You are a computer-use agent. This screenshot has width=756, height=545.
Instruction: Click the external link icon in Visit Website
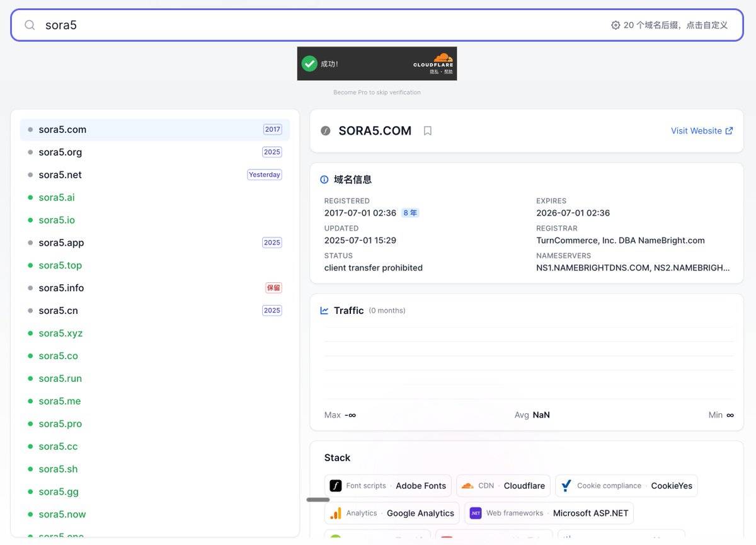click(729, 131)
